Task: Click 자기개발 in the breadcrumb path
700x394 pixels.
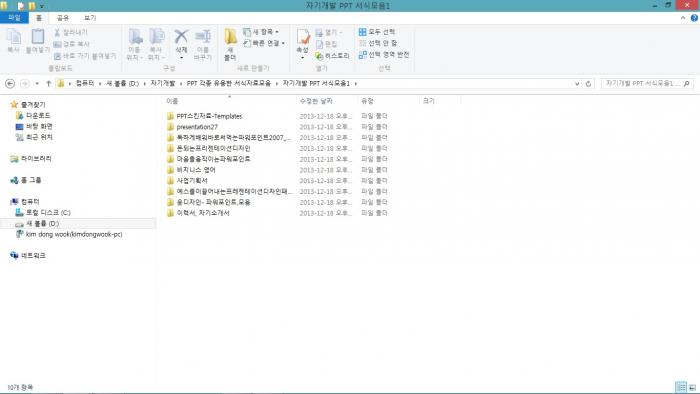Action: click(x=162, y=83)
